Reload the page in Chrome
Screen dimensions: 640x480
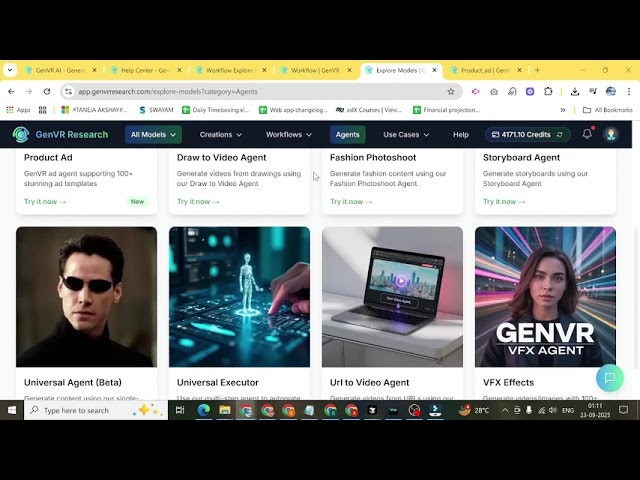(47, 91)
